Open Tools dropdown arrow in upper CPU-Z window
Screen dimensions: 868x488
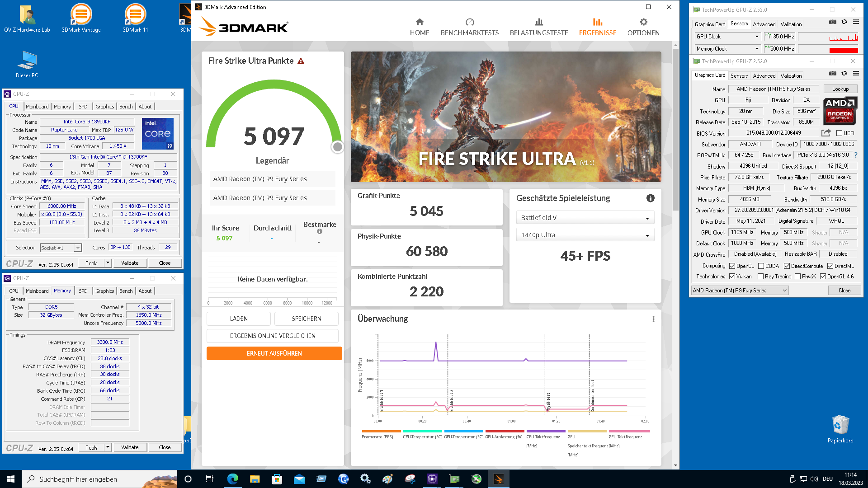point(108,263)
